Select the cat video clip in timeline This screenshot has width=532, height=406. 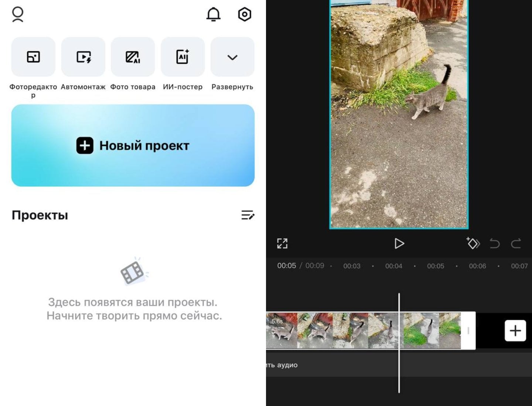351,331
